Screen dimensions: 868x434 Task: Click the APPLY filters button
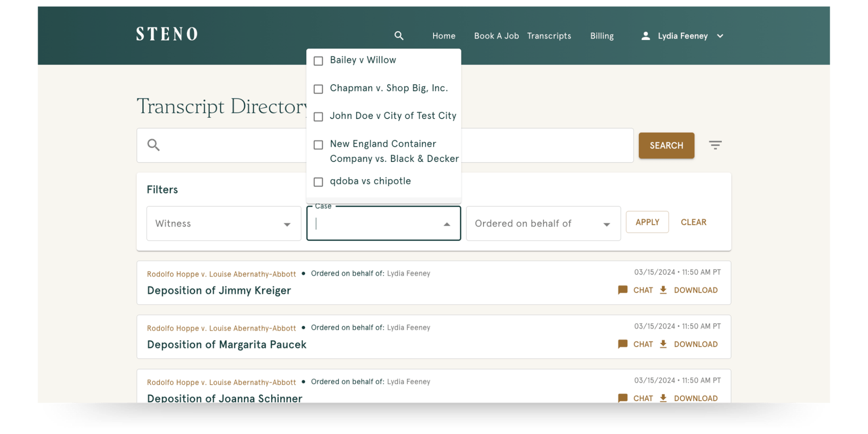[647, 222]
